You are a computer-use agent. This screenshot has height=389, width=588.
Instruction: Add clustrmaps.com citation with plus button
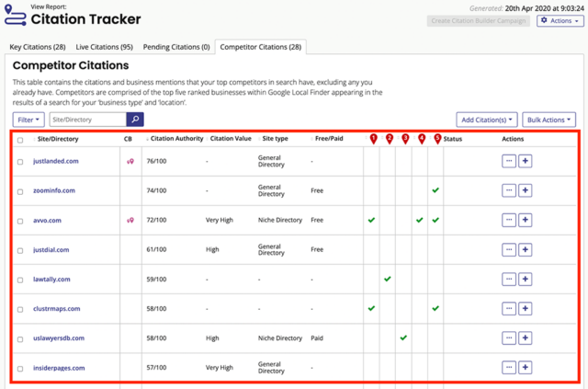[525, 309]
